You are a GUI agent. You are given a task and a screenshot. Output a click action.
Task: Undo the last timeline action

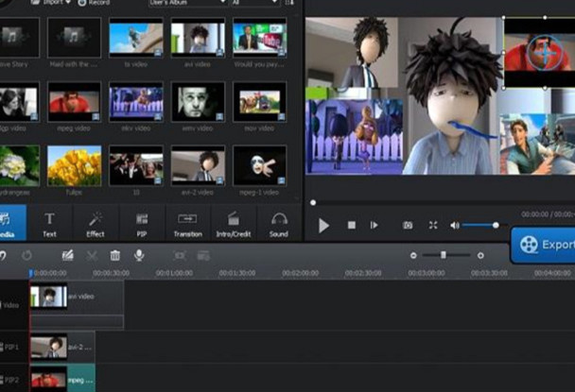coord(3,255)
